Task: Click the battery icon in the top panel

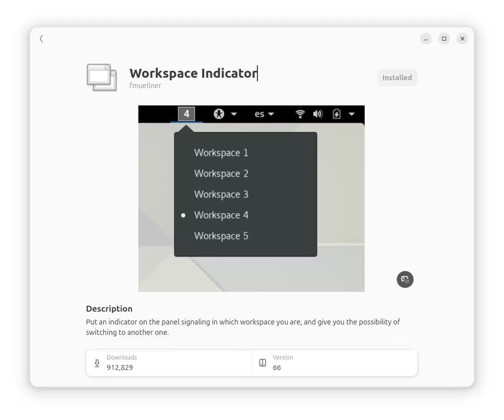Action: [x=336, y=114]
